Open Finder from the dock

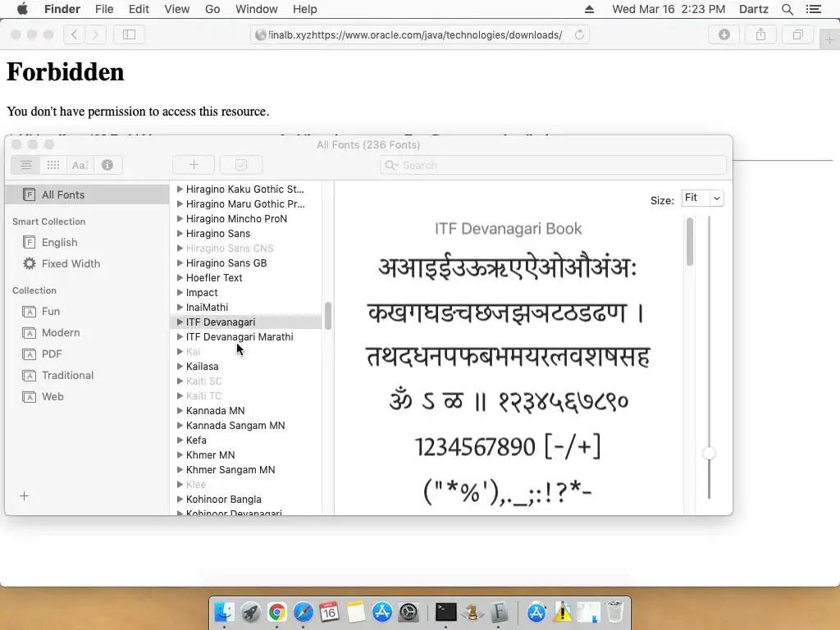tap(225, 612)
